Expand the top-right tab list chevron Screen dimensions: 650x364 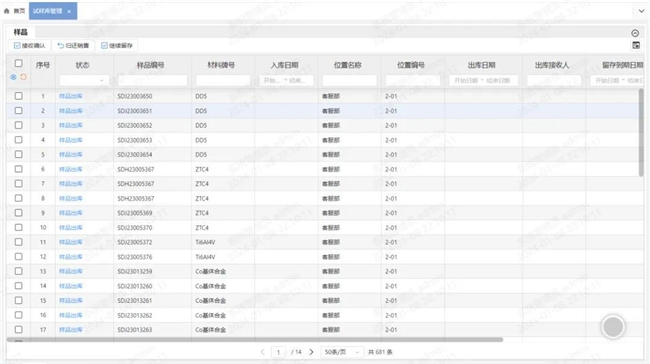[x=641, y=11]
